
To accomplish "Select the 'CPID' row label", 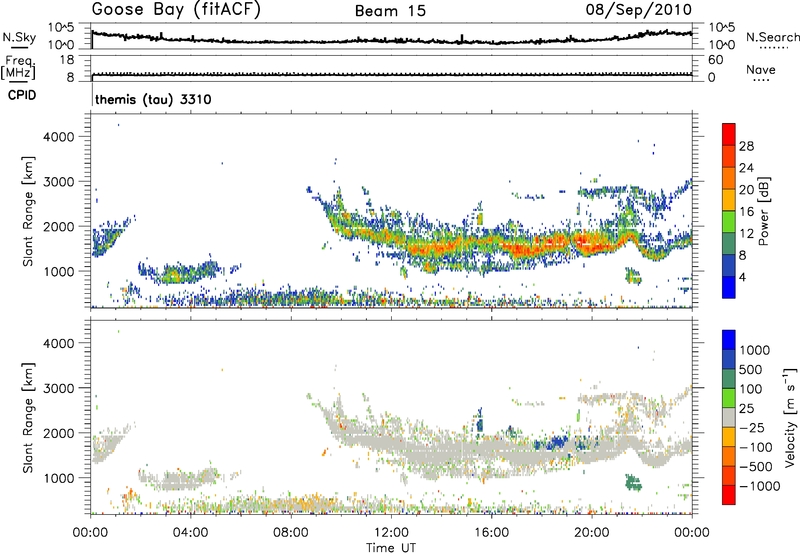I will (x=22, y=95).
